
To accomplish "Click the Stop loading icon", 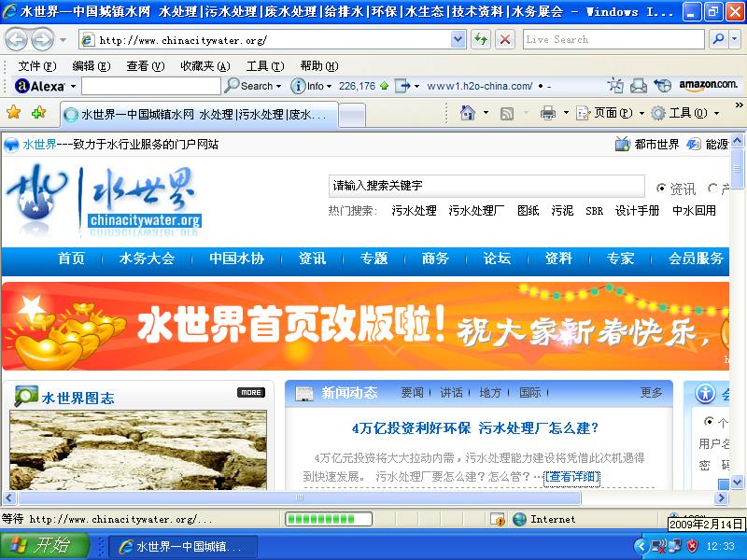I will click(503, 39).
